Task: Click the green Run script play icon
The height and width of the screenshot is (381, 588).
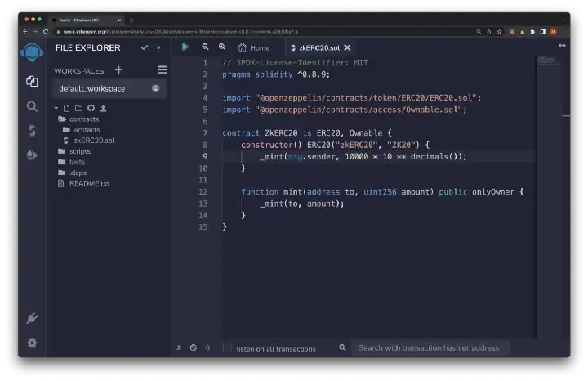Action: tap(185, 47)
